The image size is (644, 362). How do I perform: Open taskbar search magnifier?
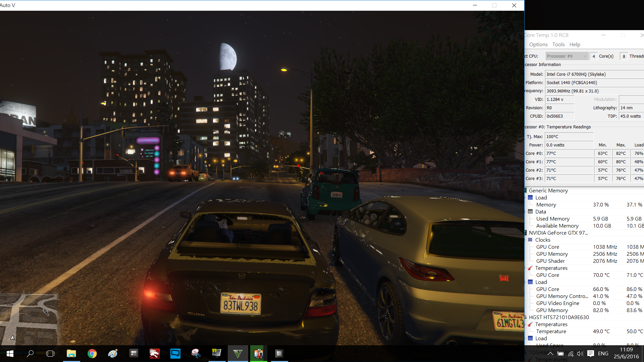30,354
